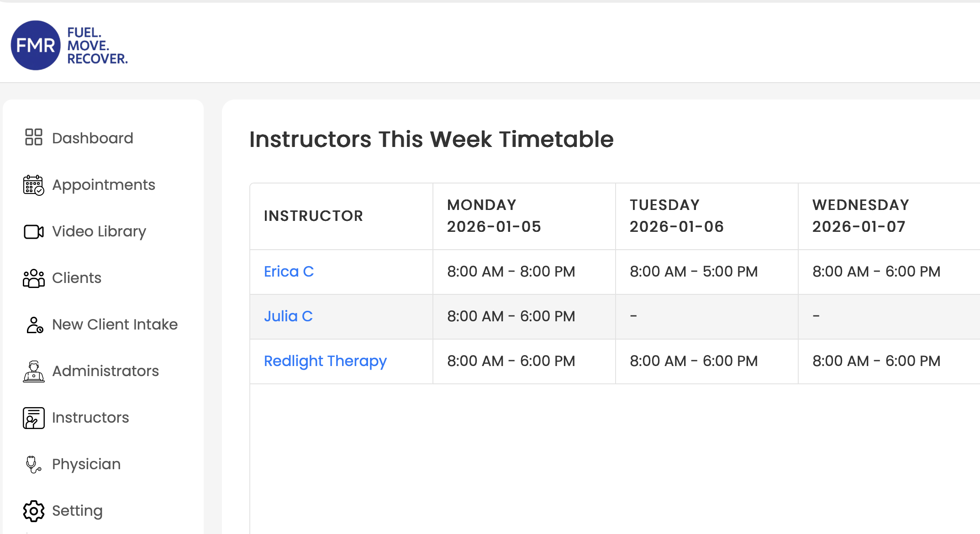Click the FMR circular logo

click(x=36, y=45)
